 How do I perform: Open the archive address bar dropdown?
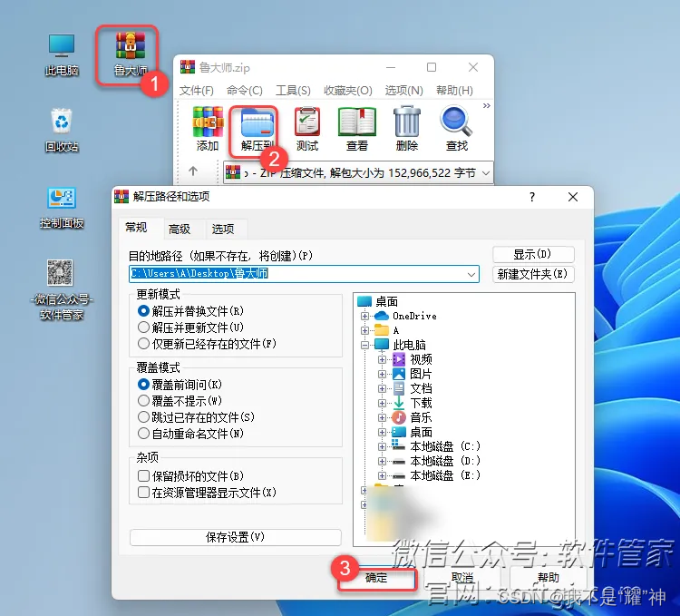coord(486,173)
